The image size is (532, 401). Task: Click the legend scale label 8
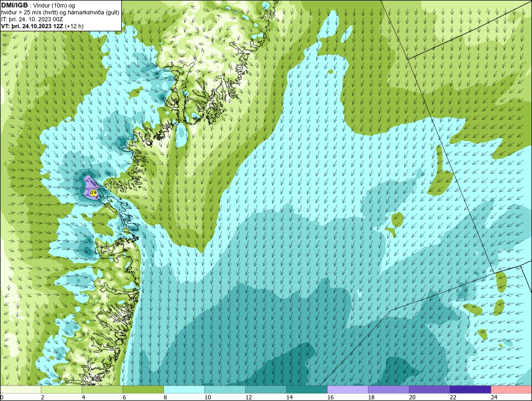(x=165, y=397)
